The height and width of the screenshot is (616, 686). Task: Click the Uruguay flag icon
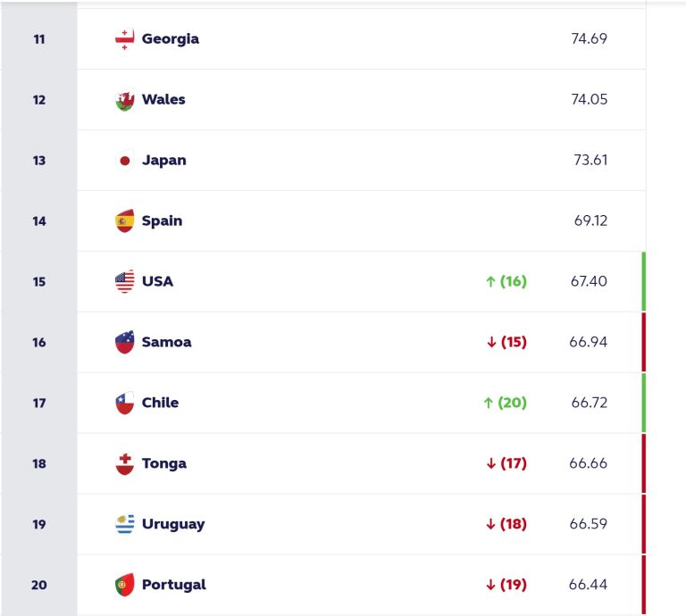click(x=124, y=525)
